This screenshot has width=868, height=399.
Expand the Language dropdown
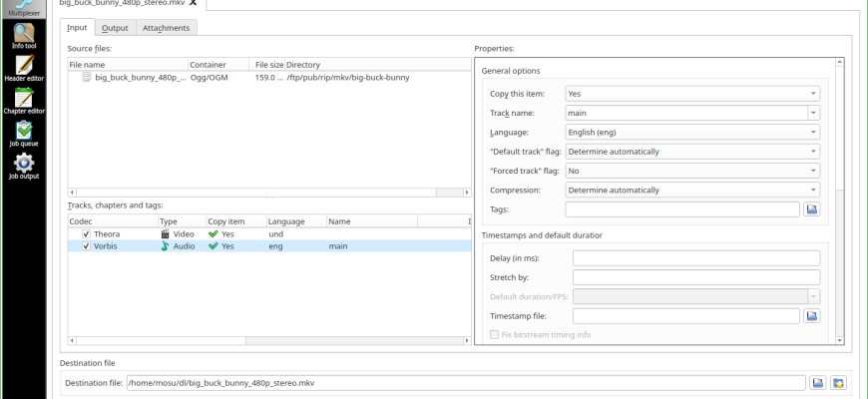[x=692, y=133]
